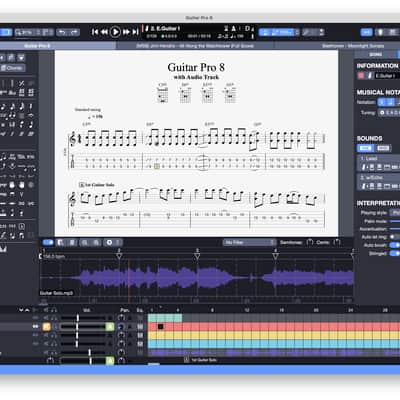Select the yellow track row in the grid

coord(273,335)
